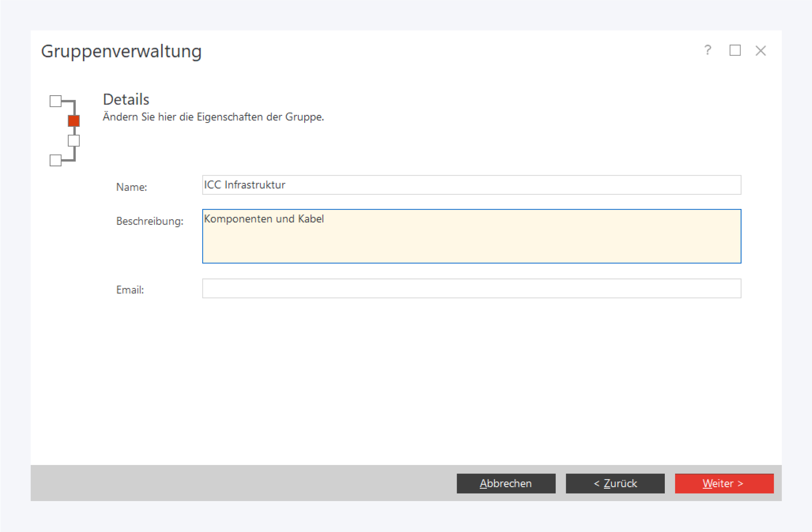Maximize the Gruppenverwaltung dialog
Viewport: 812px width, 532px height.
(x=735, y=51)
